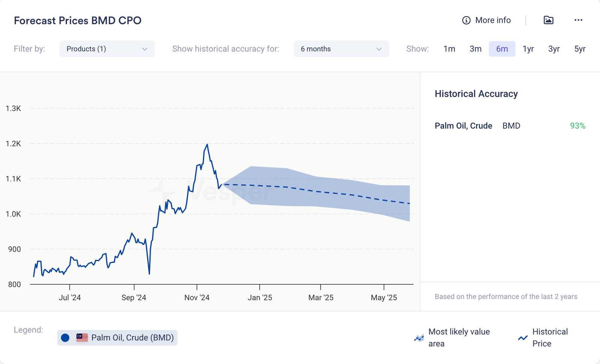Click the Most likely value area icon
The width and height of the screenshot is (600, 364).
point(419,338)
